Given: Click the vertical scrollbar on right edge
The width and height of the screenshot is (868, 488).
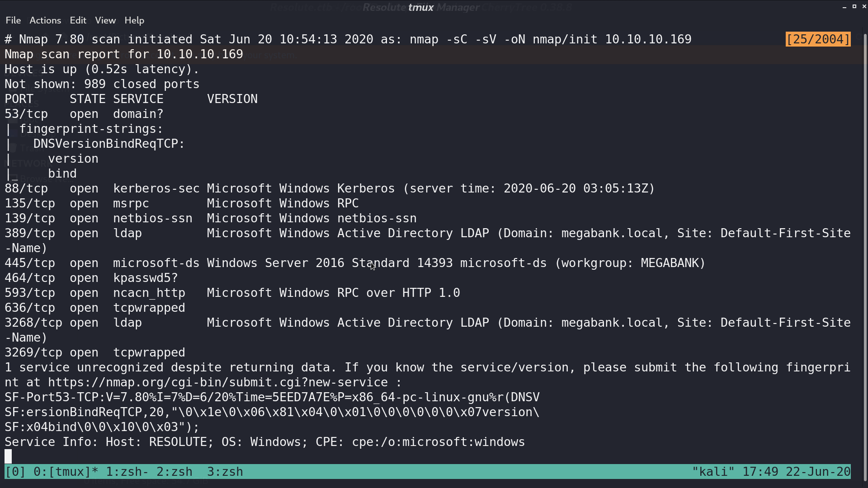Looking at the screenshot, I should (865, 253).
